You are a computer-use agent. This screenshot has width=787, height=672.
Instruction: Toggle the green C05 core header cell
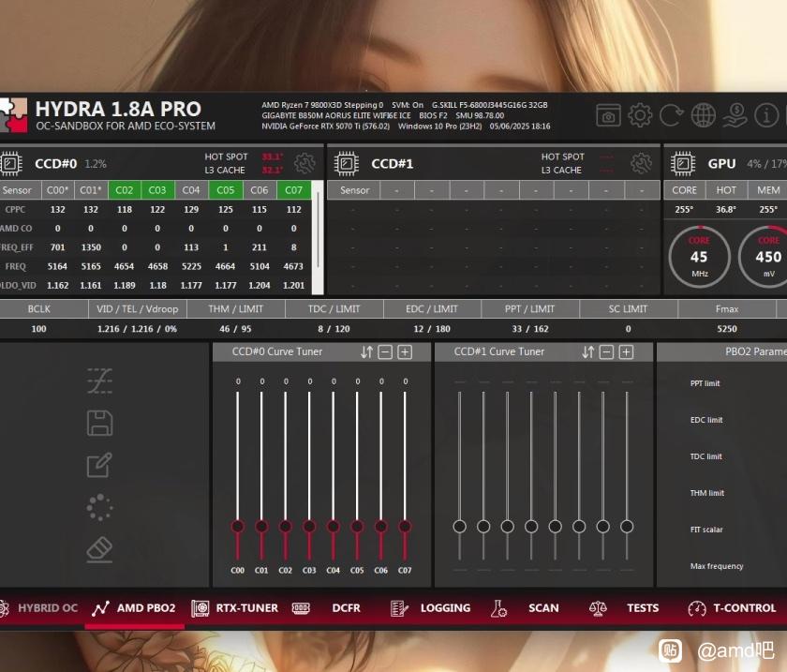point(226,190)
